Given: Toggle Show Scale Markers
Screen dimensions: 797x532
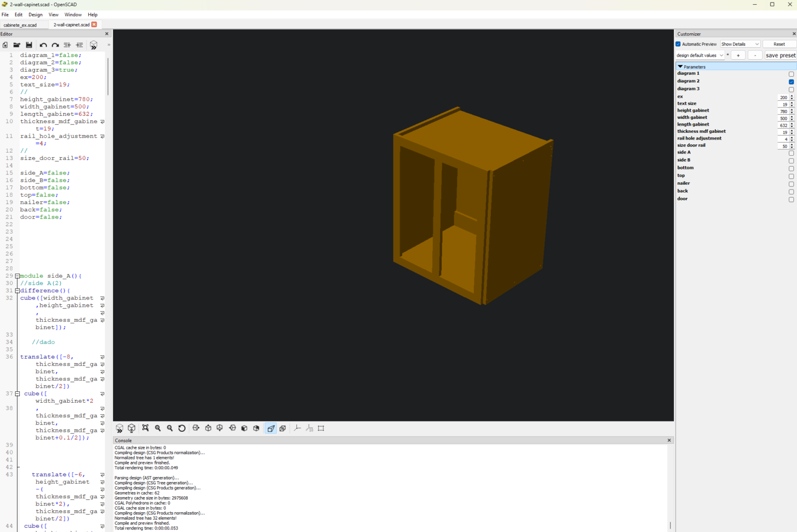Looking at the screenshot, I should [309, 428].
